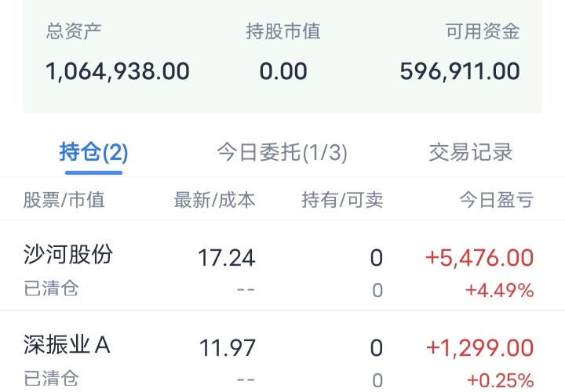The image size is (565, 392).
Task: Tap the 持股市值 label
Action: point(283,32)
